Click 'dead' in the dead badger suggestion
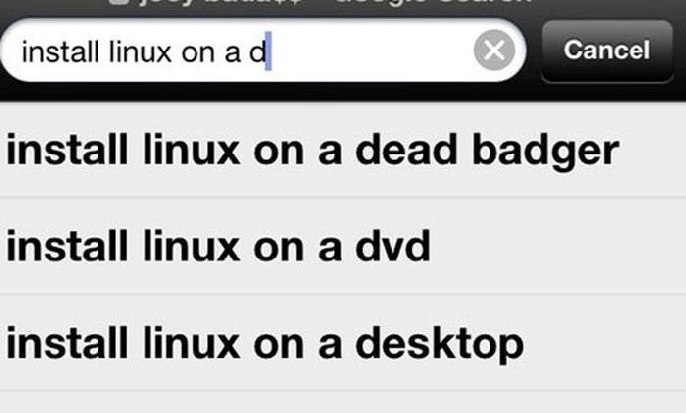This screenshot has height=413, width=686. pyautogui.click(x=406, y=150)
